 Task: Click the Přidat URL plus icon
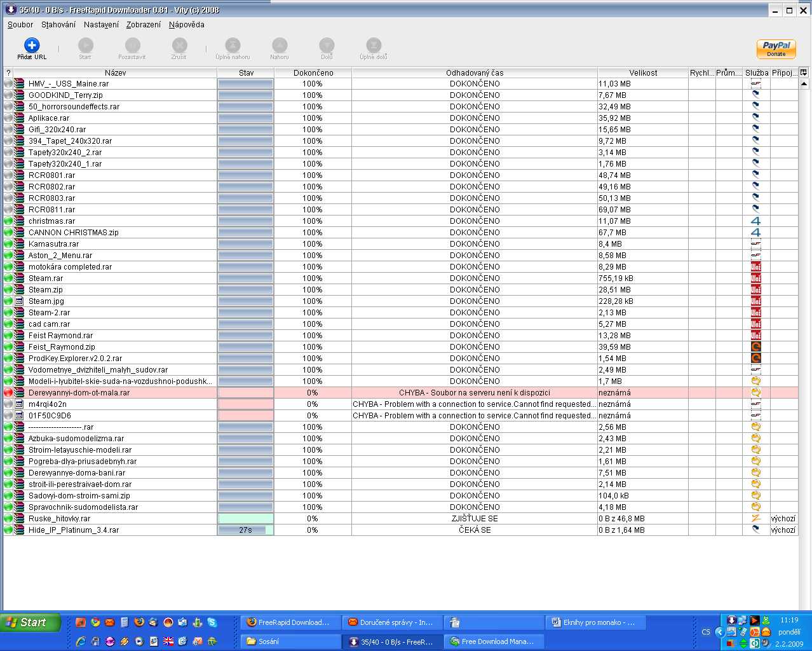[32, 45]
